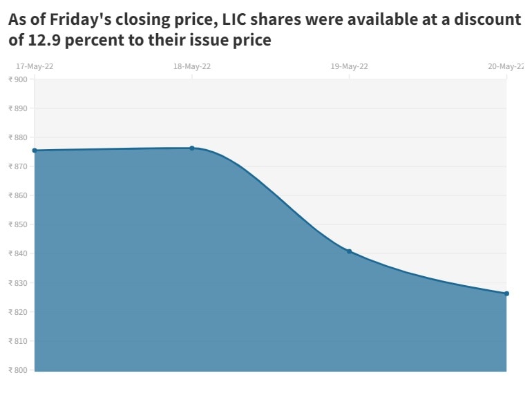Click the ₹ 820 axis label
This screenshot has height=397, width=532.
click(17, 312)
